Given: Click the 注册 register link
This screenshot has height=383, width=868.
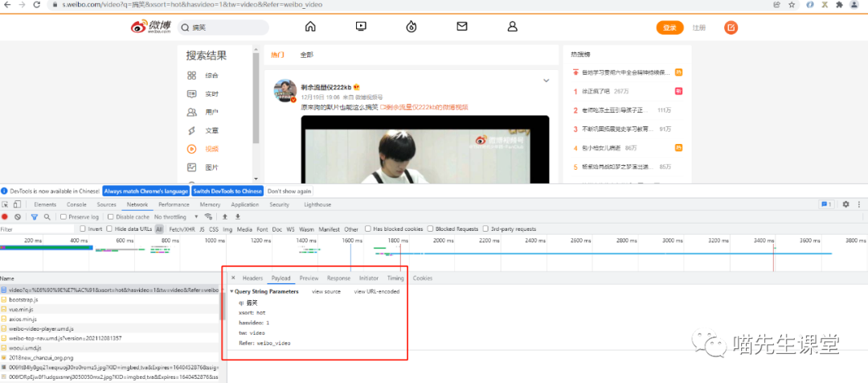Looking at the screenshot, I should (x=699, y=27).
